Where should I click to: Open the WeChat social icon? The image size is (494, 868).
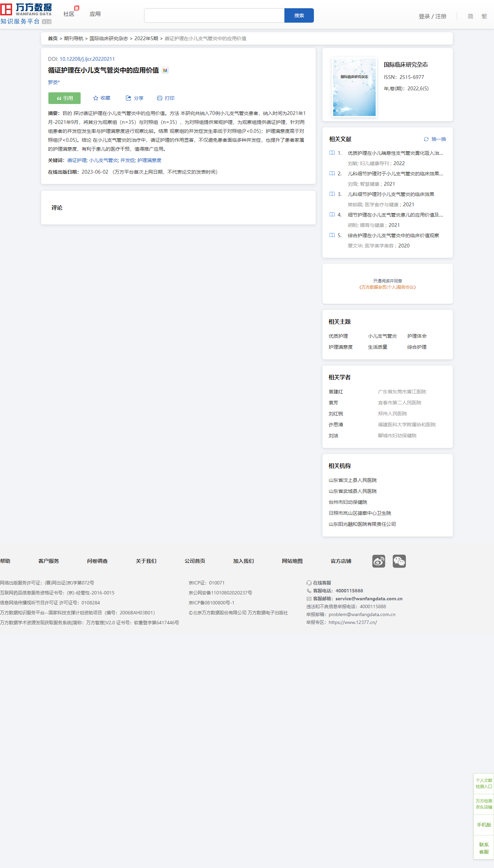point(399,561)
